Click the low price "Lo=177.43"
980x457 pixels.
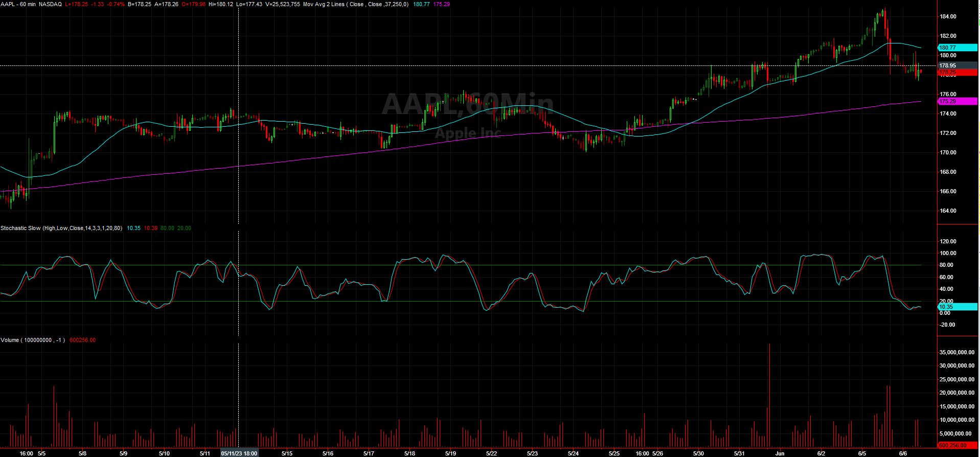[249, 4]
